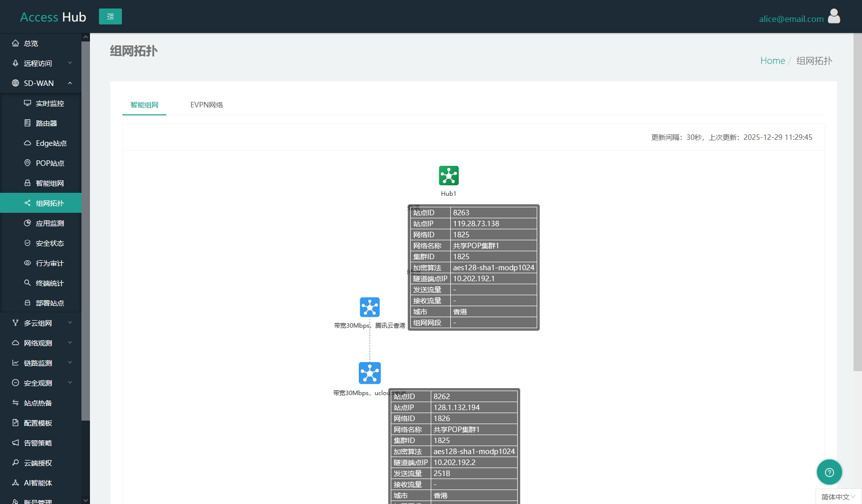862x504 pixels.
Task: Click the 站点热备 swap icon
Action: coord(15,403)
